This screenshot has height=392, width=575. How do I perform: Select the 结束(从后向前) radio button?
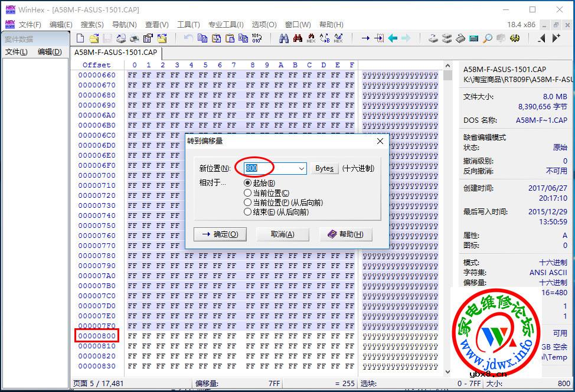tap(247, 213)
